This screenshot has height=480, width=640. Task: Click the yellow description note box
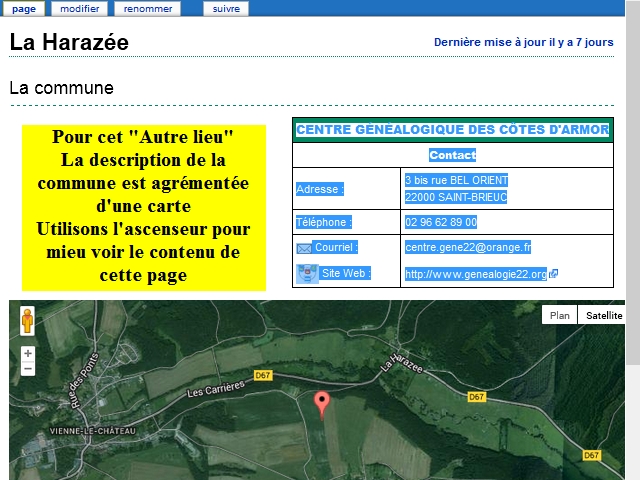pyautogui.click(x=143, y=206)
